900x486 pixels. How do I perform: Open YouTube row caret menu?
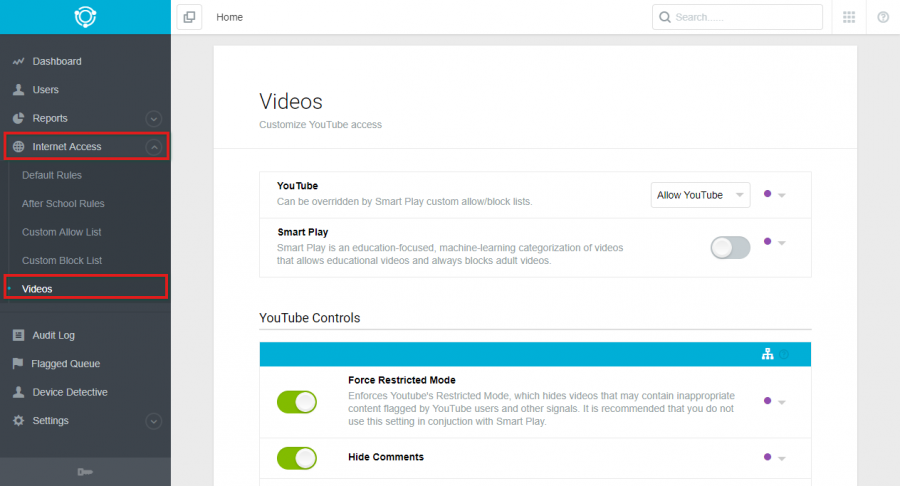click(x=782, y=196)
